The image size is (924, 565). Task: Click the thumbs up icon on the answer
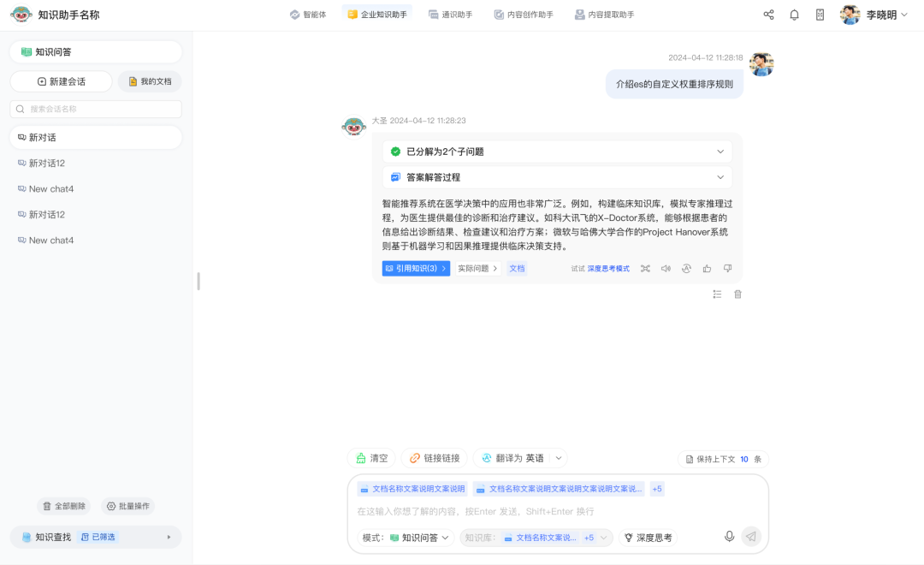click(x=707, y=269)
